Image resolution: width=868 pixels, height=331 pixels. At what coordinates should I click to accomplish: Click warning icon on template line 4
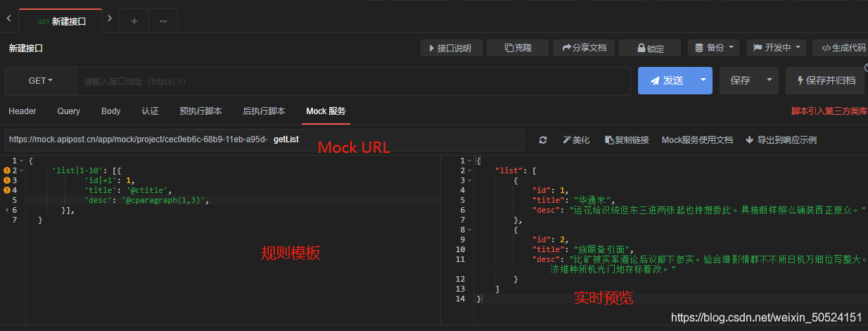coord(7,190)
